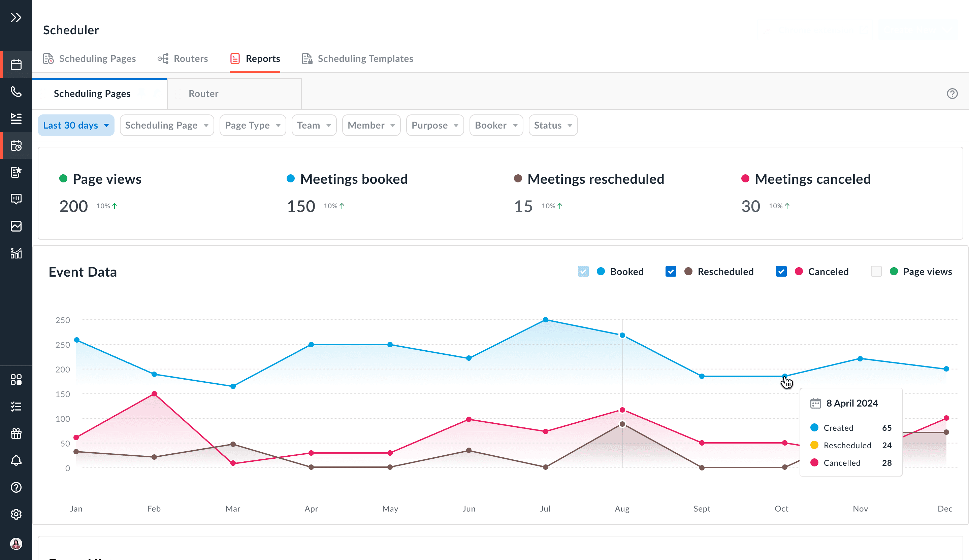This screenshot has height=560, width=970.
Task: Expand the sidebar with double-chevron icon
Action: coord(16,17)
